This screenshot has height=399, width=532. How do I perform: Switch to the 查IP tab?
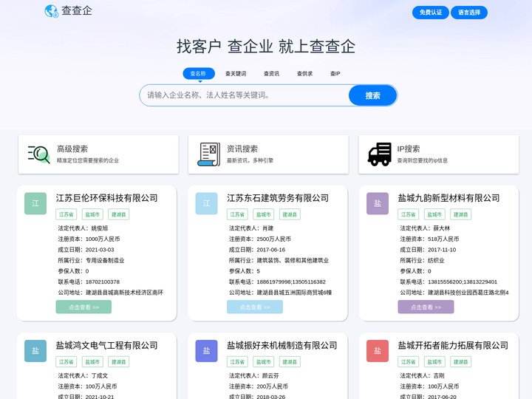pyautogui.click(x=335, y=74)
